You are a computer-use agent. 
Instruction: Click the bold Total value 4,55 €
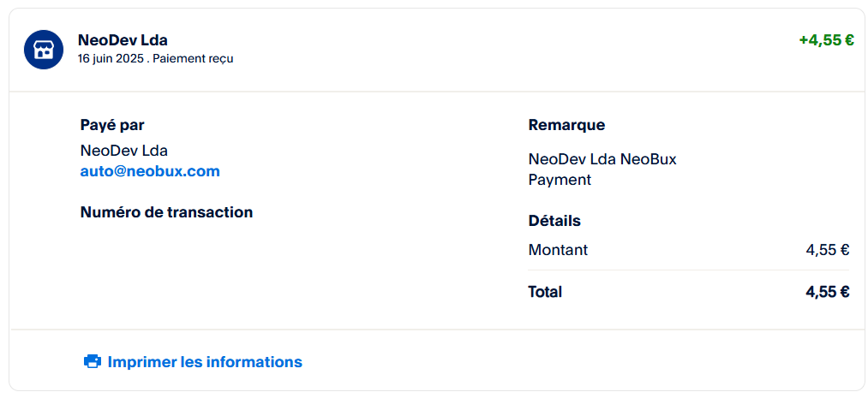pos(828,292)
